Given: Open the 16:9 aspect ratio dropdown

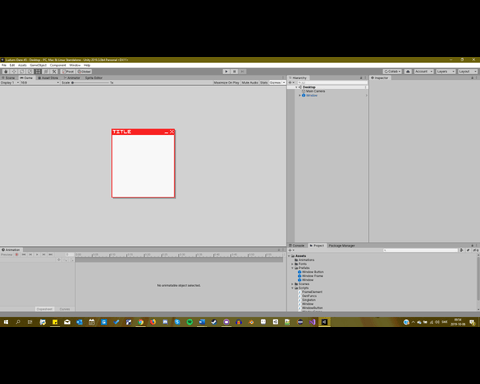Looking at the screenshot, I should point(40,83).
